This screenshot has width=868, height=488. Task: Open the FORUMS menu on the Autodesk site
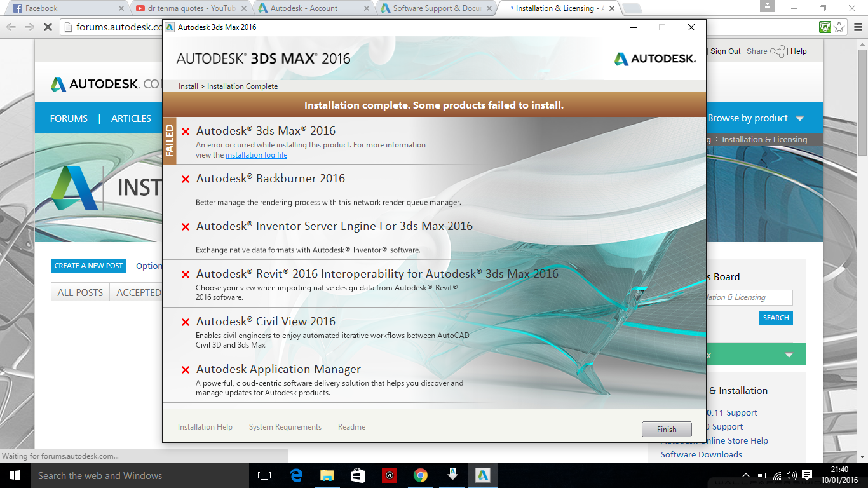[x=69, y=119]
